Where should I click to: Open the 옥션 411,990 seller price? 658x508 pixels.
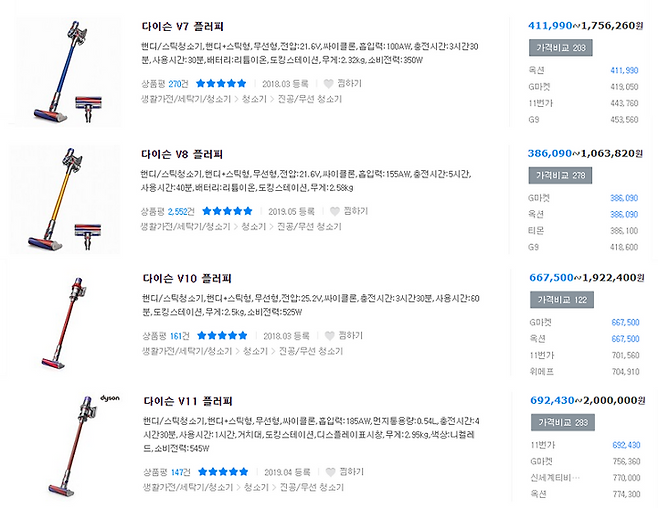click(x=623, y=70)
